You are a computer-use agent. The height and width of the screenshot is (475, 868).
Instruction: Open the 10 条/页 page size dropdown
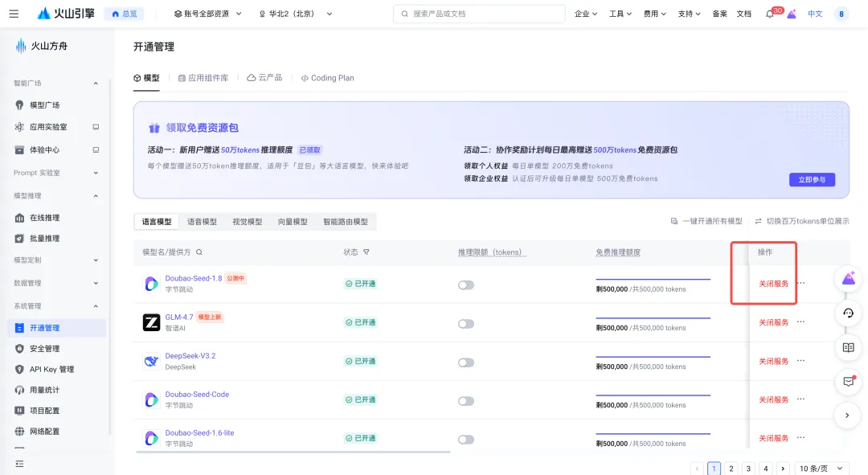coord(821,469)
